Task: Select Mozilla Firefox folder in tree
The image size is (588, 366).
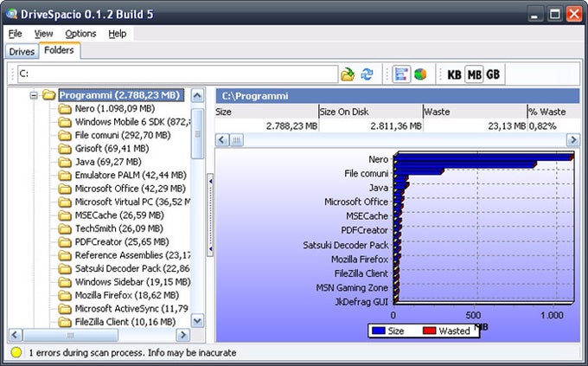Action: coord(127,295)
